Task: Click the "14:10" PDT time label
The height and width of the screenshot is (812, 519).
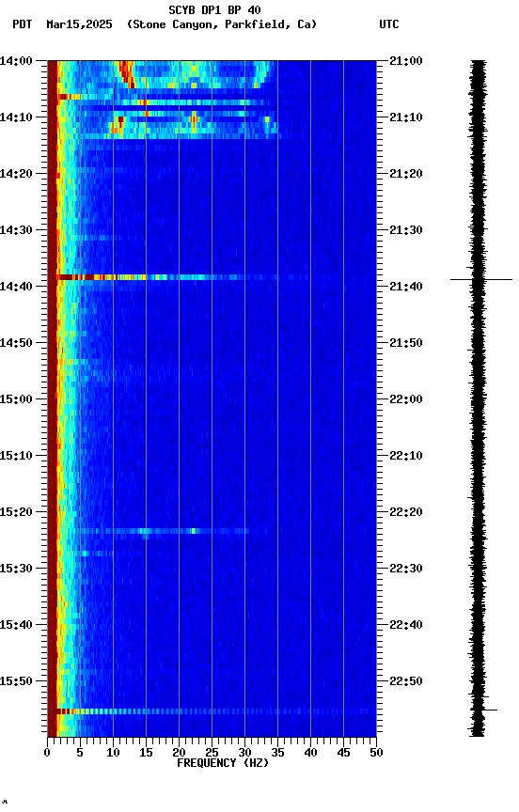Action: (16, 117)
